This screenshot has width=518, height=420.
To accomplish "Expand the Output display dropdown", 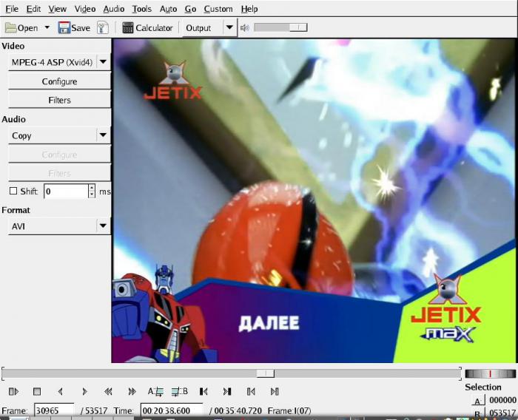I will click(x=229, y=28).
